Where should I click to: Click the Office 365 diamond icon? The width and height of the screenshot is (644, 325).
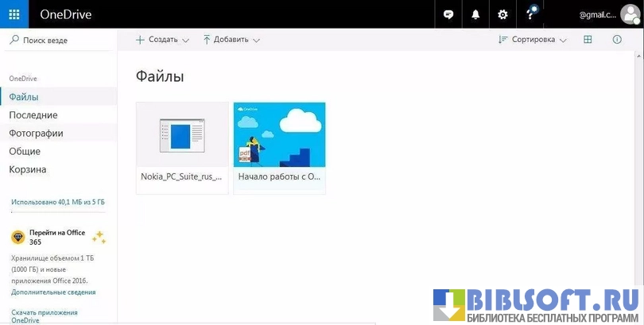pyautogui.click(x=17, y=237)
